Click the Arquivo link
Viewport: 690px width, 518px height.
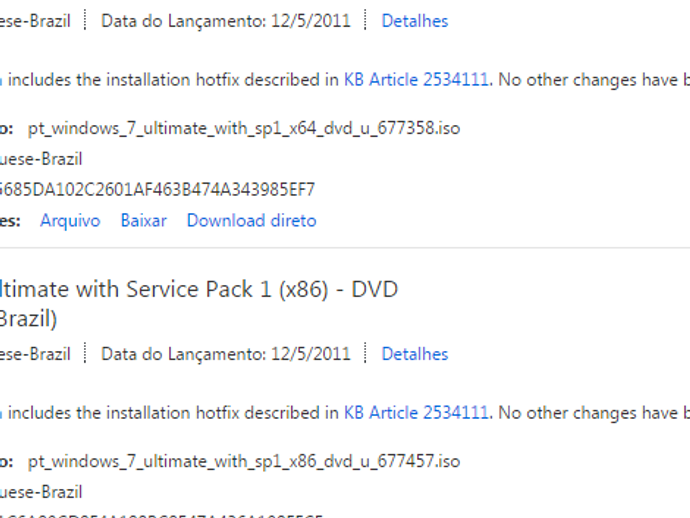click(x=70, y=220)
